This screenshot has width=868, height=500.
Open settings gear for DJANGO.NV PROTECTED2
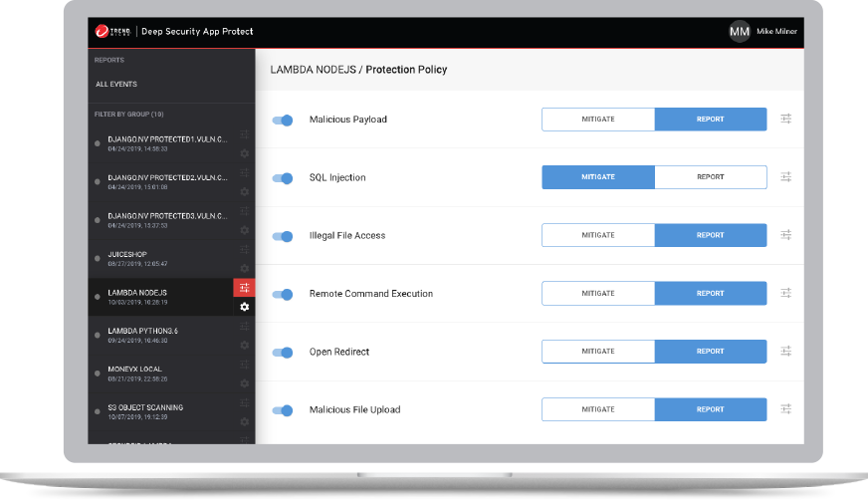[x=244, y=191]
